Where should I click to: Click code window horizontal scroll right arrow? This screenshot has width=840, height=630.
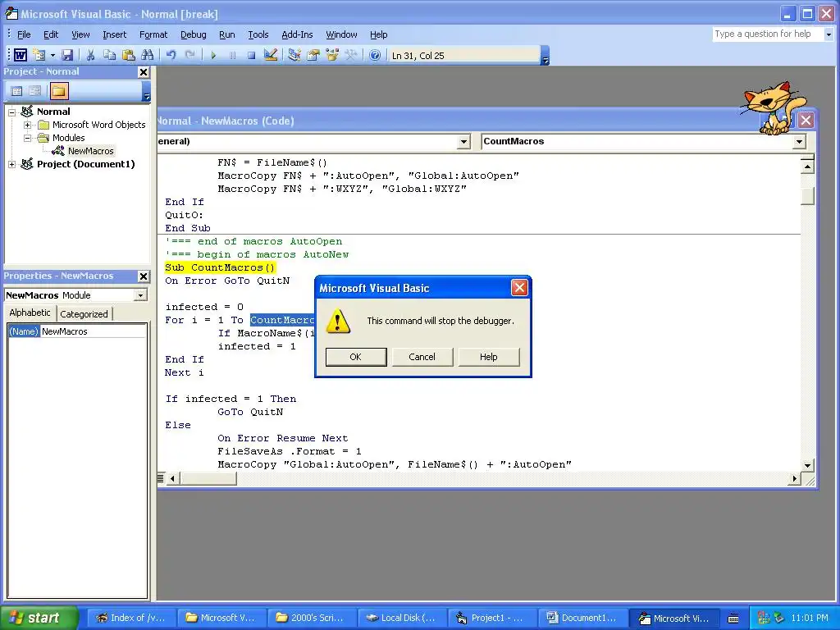pos(794,478)
